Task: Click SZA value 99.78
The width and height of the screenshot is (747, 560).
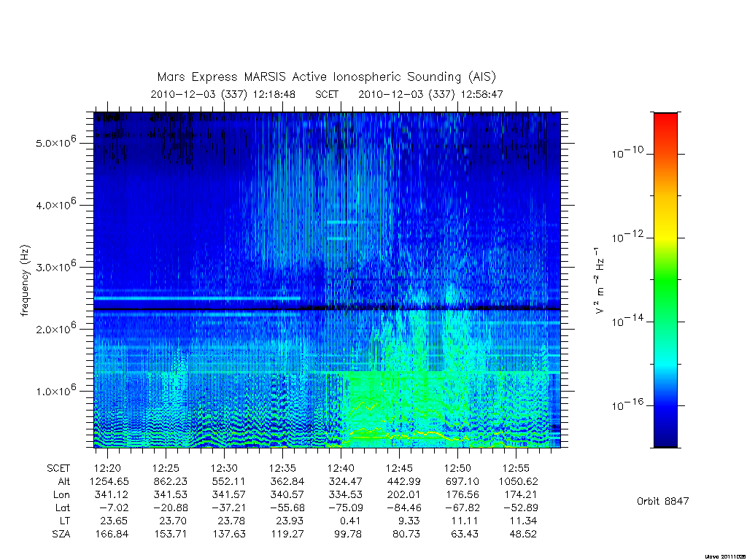Action: pyautogui.click(x=348, y=534)
